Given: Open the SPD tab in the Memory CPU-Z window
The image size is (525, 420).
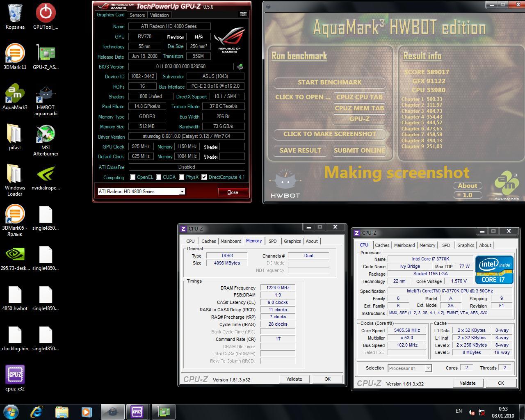Looking at the screenshot, I should click(272, 241).
